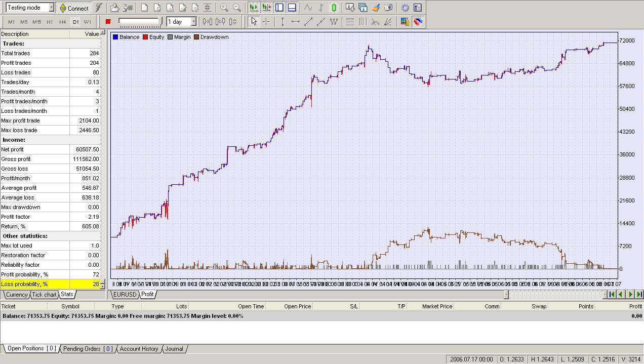Select the M1 timeframe
This screenshot has height=364, width=644.
11,22
